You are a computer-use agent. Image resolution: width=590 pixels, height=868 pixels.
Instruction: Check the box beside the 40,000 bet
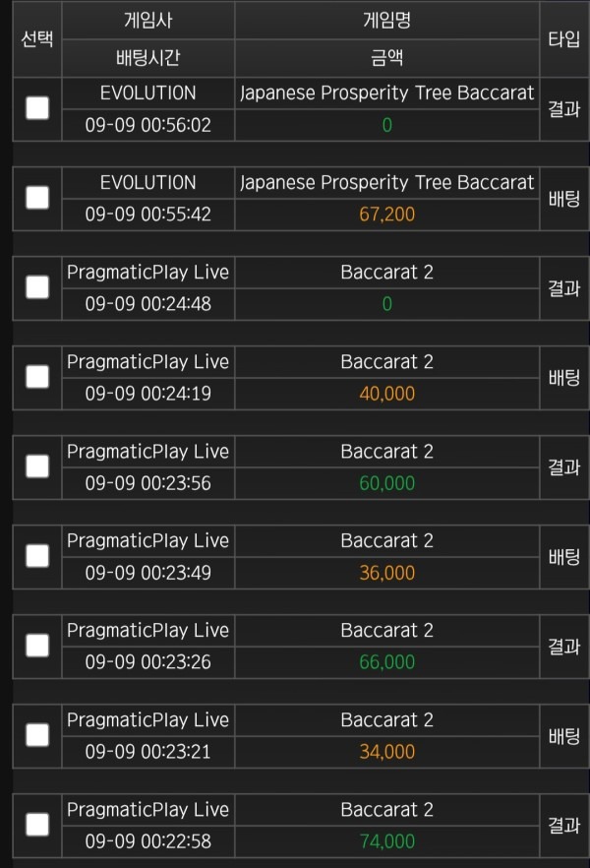pos(37,377)
